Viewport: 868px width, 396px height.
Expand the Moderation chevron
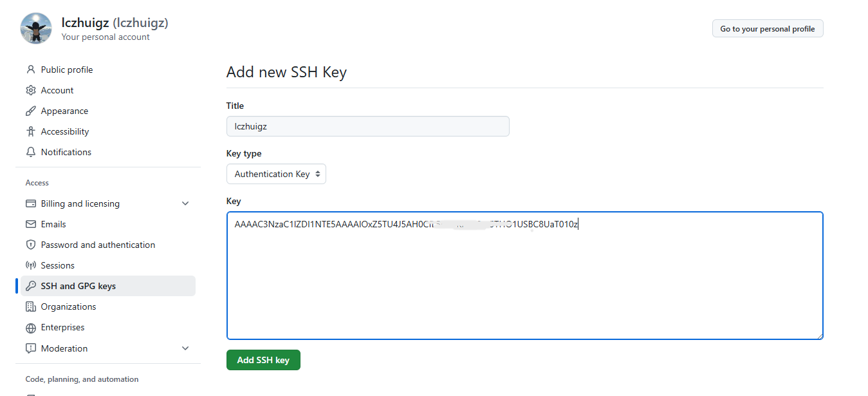click(x=185, y=348)
